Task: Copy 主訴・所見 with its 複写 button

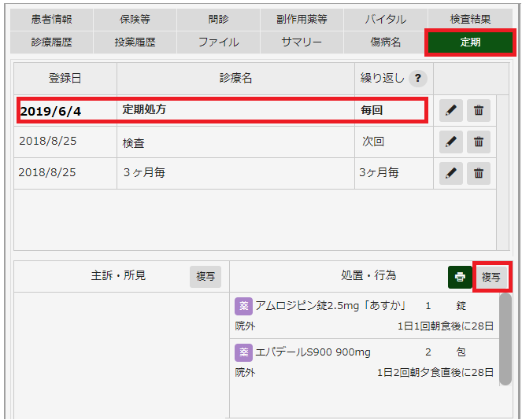Action: coord(205,277)
